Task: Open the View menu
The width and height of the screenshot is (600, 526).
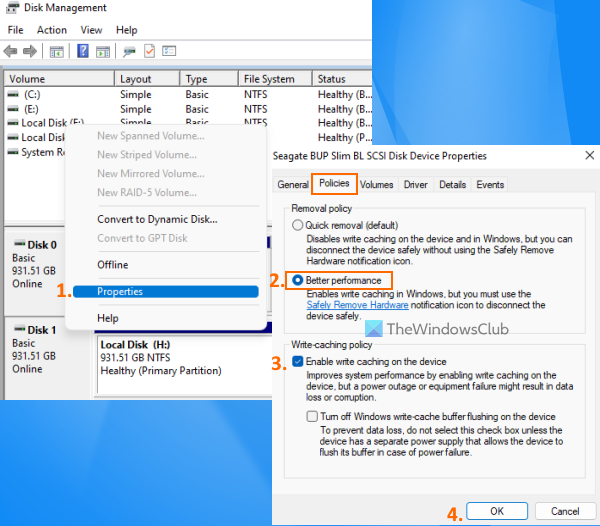Action: click(x=91, y=30)
